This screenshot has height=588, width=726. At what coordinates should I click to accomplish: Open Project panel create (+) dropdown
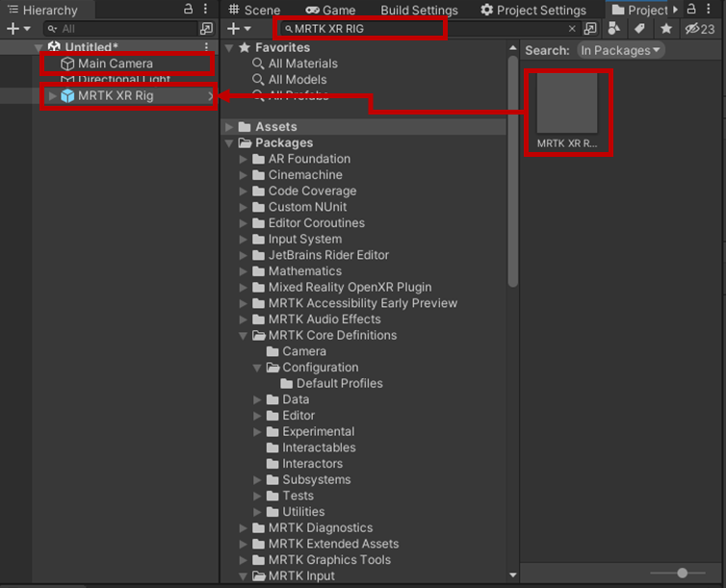coord(239,29)
